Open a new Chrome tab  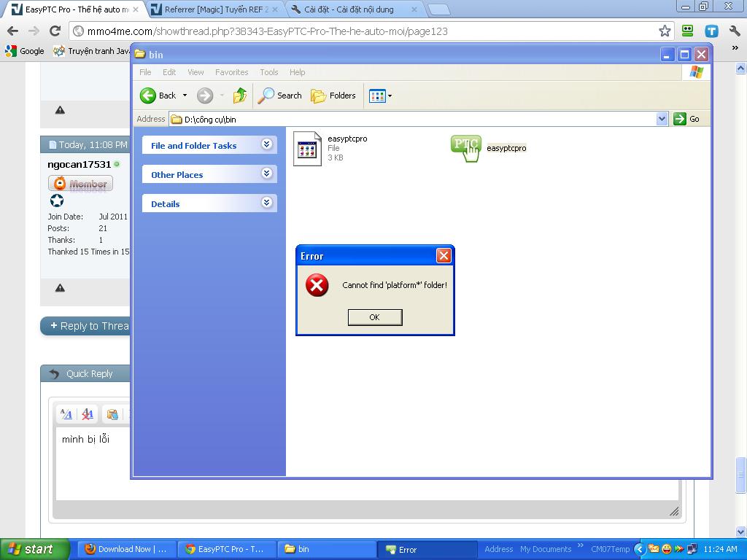[x=438, y=9]
